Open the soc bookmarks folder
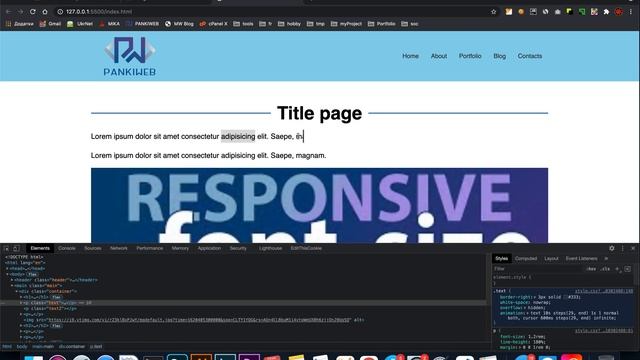Viewport: 640px width, 360px height. pyautogui.click(x=410, y=24)
